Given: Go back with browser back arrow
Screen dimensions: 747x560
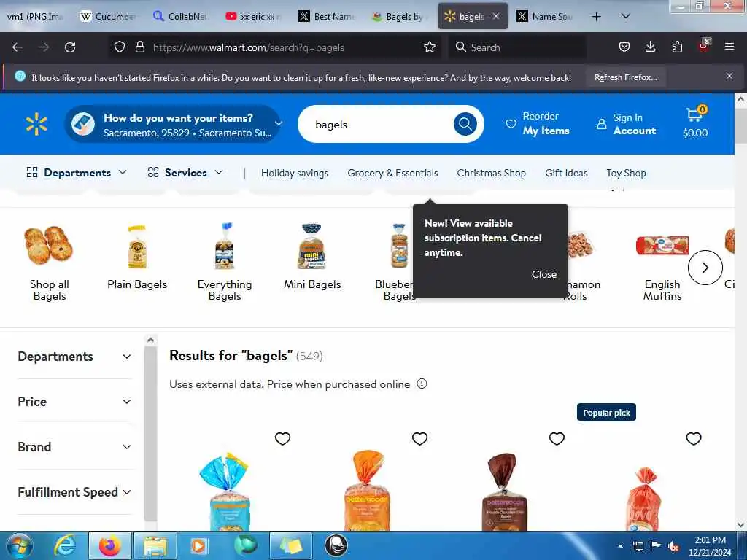Looking at the screenshot, I should [18, 47].
